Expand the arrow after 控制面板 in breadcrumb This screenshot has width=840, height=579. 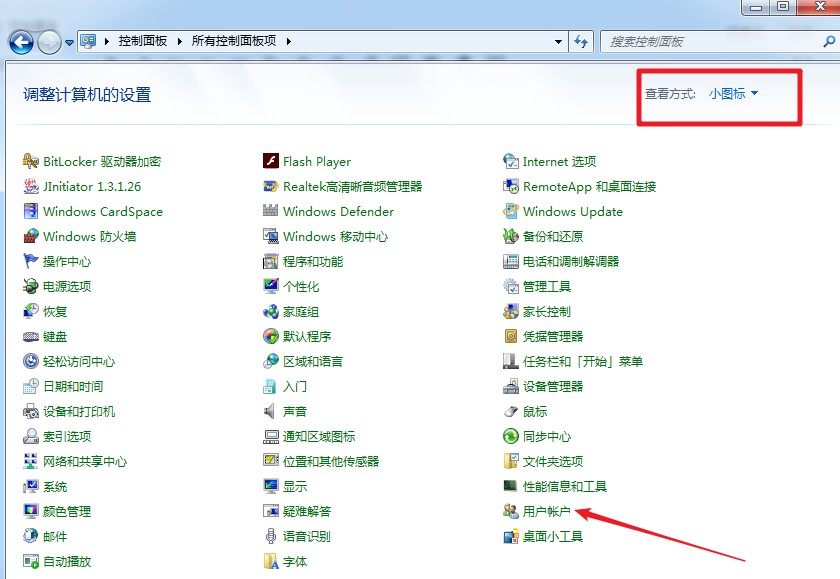pos(179,41)
